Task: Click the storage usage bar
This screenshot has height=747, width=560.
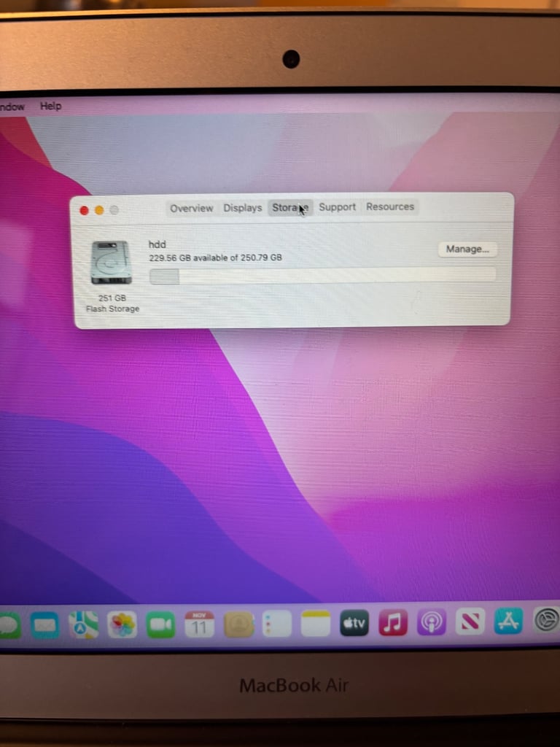Action: point(322,276)
